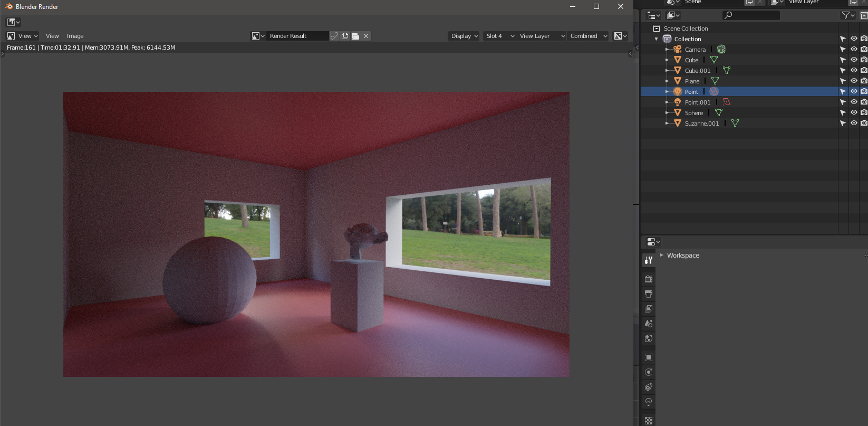868x426 pixels.
Task: Unlink the Render Result image with X icon
Action: point(366,36)
